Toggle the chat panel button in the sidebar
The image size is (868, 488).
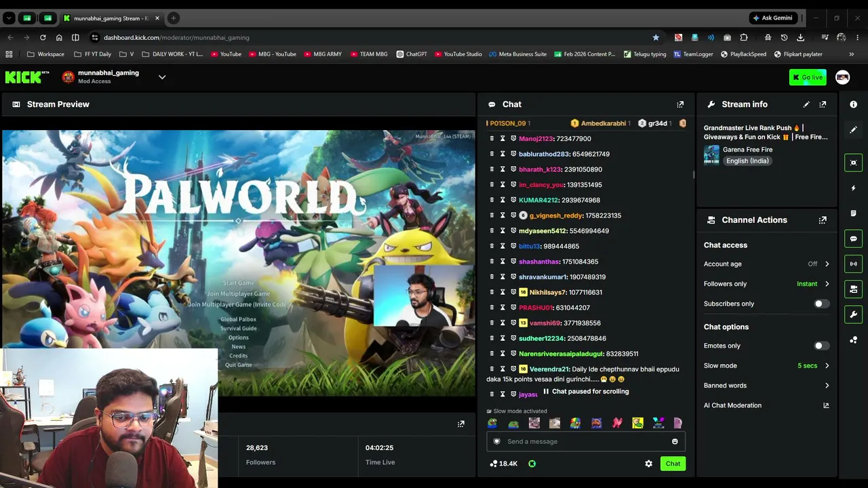(x=853, y=239)
